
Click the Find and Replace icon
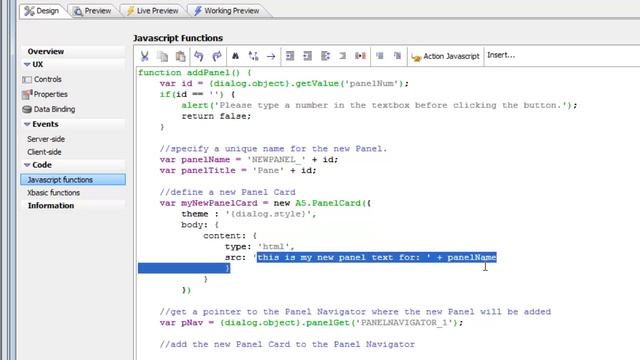(253, 56)
